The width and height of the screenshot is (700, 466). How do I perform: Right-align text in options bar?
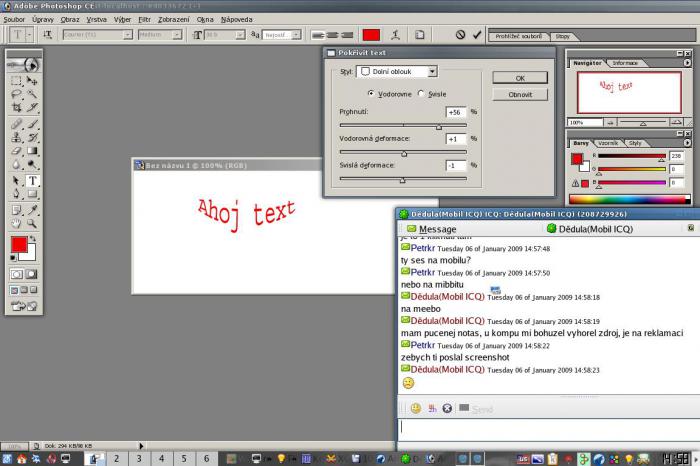click(x=347, y=35)
